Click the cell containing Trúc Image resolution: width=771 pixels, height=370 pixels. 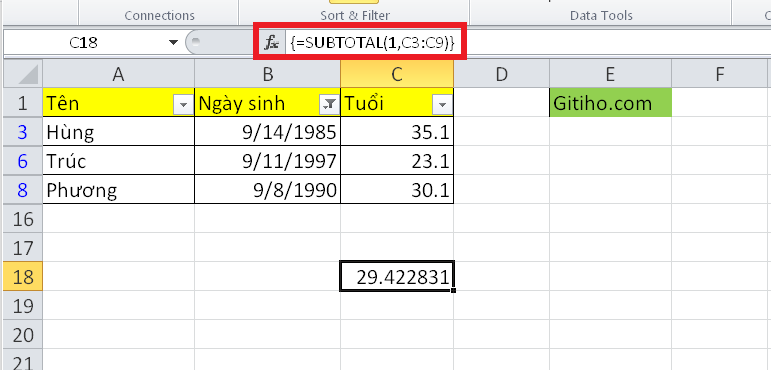[x=119, y=161]
